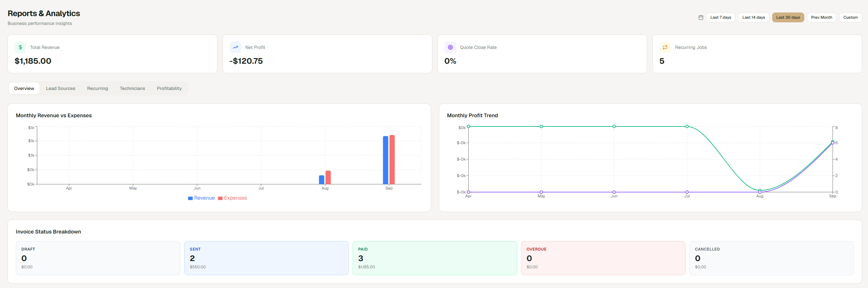
Task: Click the purple May point on profit trend
Action: coord(541,192)
